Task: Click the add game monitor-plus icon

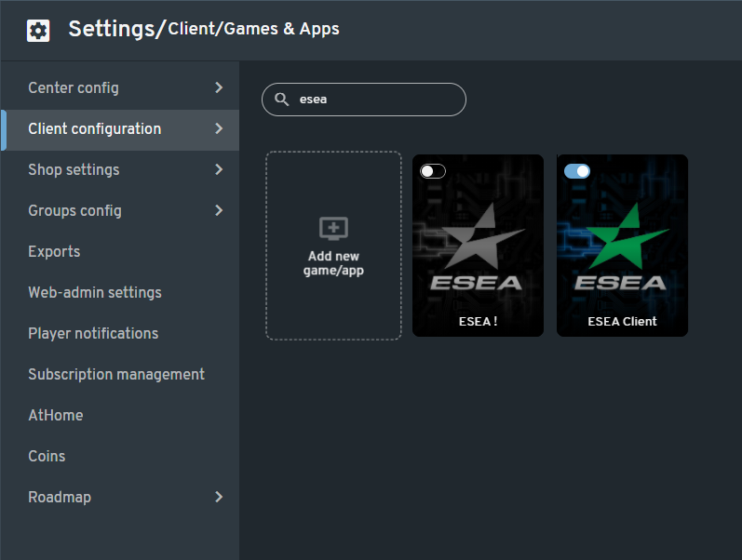Action: [x=333, y=229]
